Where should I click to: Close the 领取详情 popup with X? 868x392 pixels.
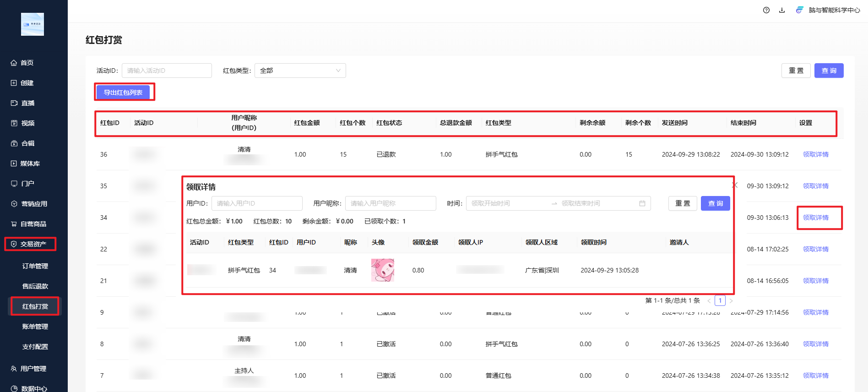coord(735,185)
